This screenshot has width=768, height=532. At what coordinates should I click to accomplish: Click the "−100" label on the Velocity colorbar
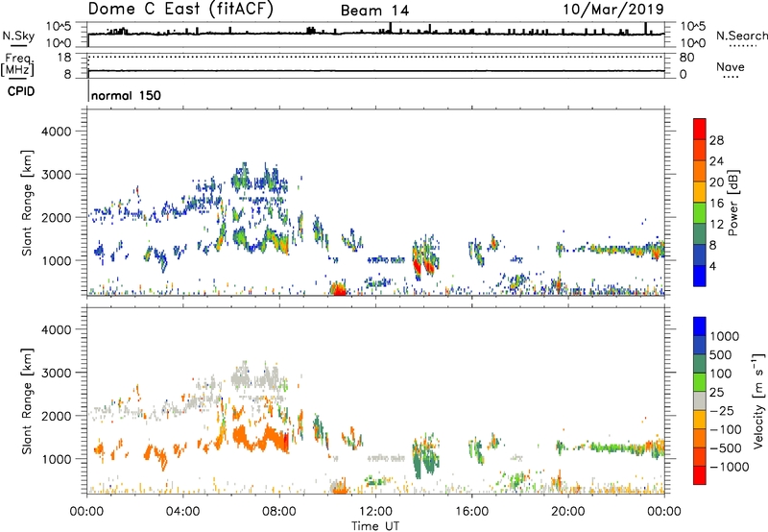(725, 429)
